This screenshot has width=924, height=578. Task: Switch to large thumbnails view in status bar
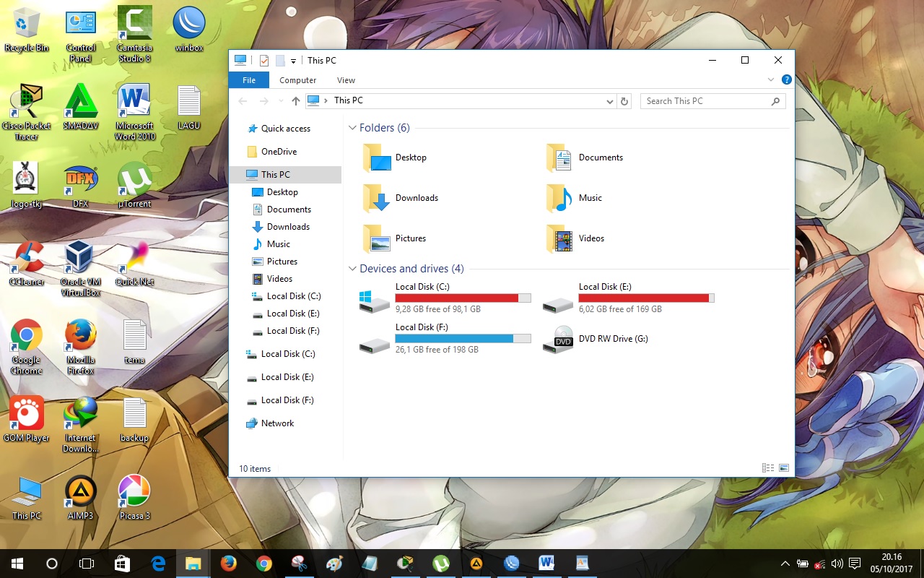[x=783, y=467]
